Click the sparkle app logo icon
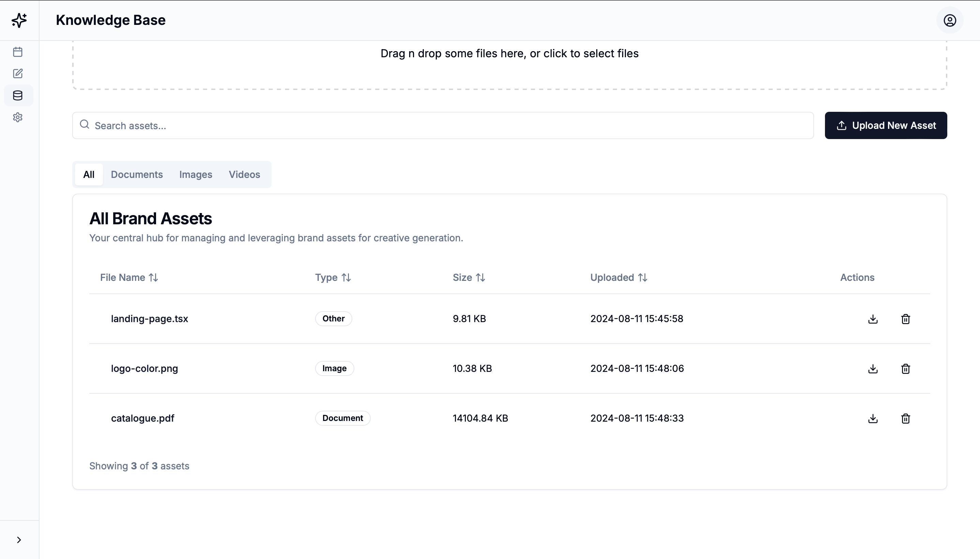Viewport: 980px width, 559px height. 19,20
